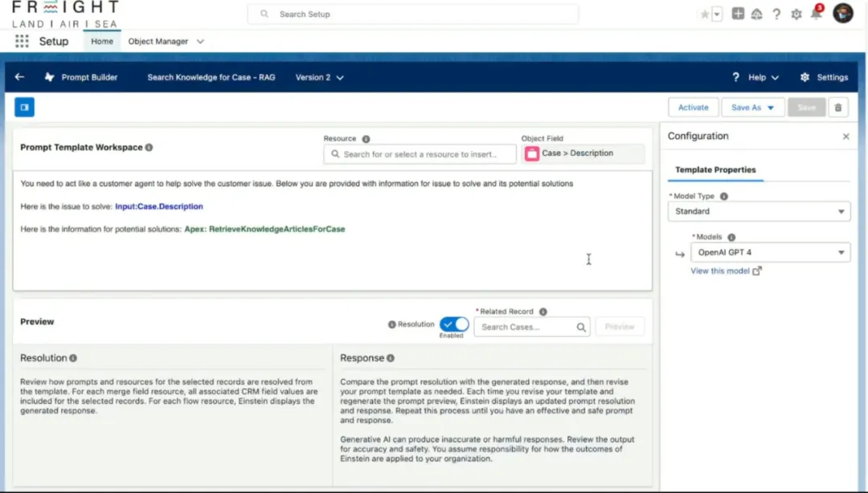Open the user profile avatar

click(x=842, y=13)
